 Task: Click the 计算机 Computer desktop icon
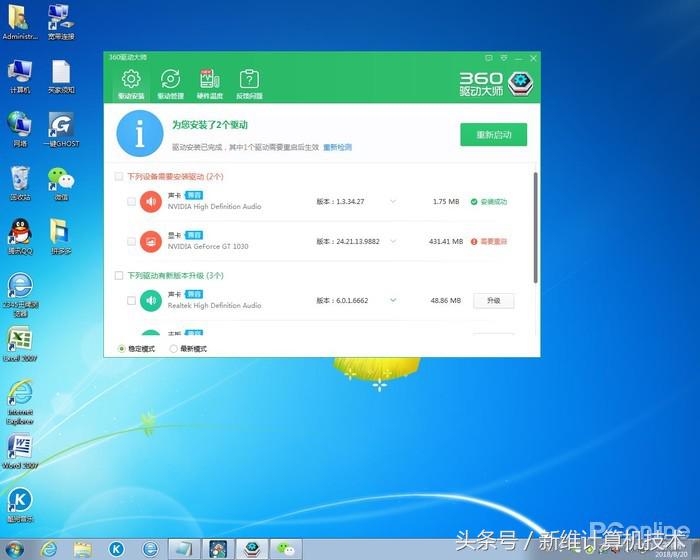pyautogui.click(x=20, y=76)
